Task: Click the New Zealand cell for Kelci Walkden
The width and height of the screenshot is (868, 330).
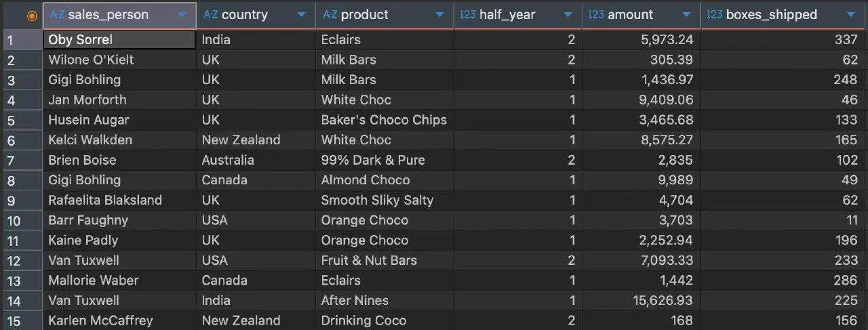Action: (256, 140)
